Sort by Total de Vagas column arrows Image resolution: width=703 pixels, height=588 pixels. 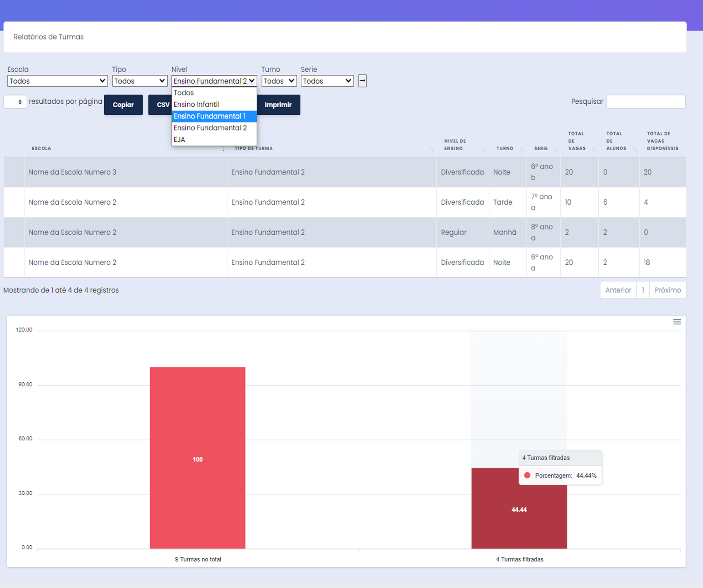click(594, 149)
